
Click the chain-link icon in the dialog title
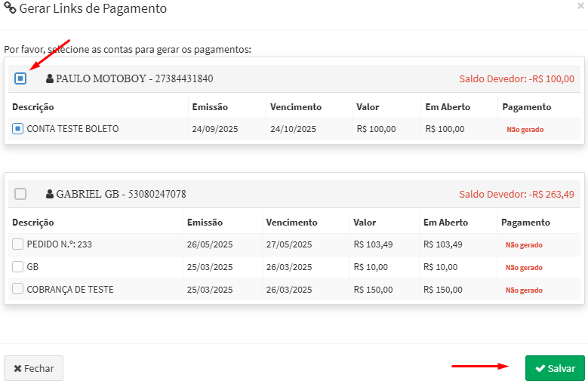(x=10, y=10)
